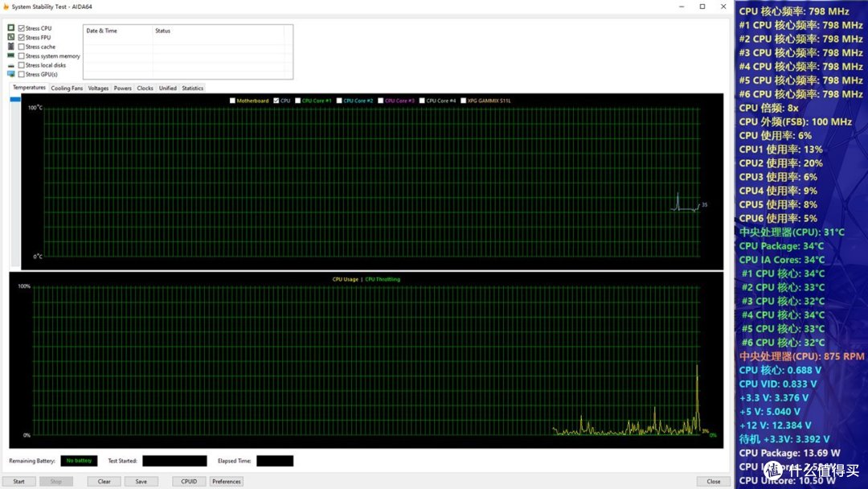Click the CPU Throttling legend label
This screenshot has height=489, width=868.
pyautogui.click(x=383, y=279)
